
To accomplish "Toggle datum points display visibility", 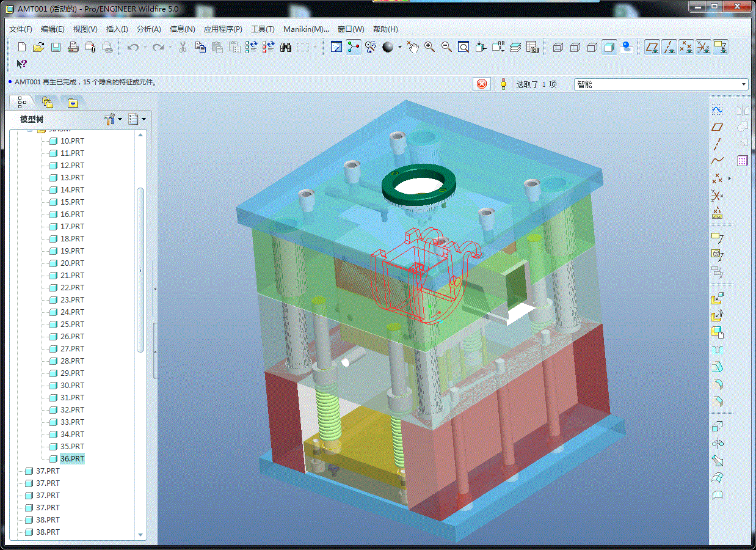I will click(x=686, y=47).
